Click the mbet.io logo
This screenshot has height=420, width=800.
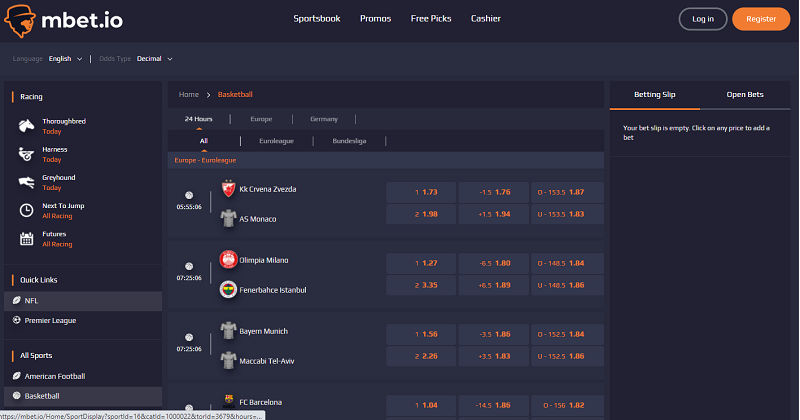(x=63, y=20)
